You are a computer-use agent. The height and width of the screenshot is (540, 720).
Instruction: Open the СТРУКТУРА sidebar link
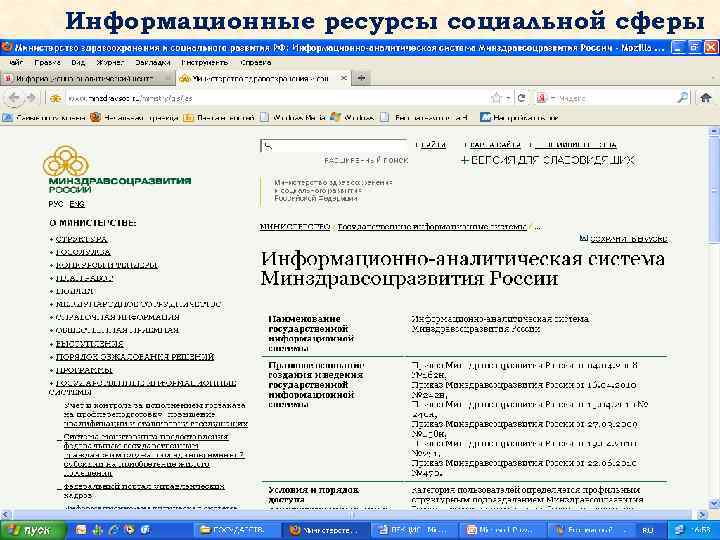(x=82, y=239)
